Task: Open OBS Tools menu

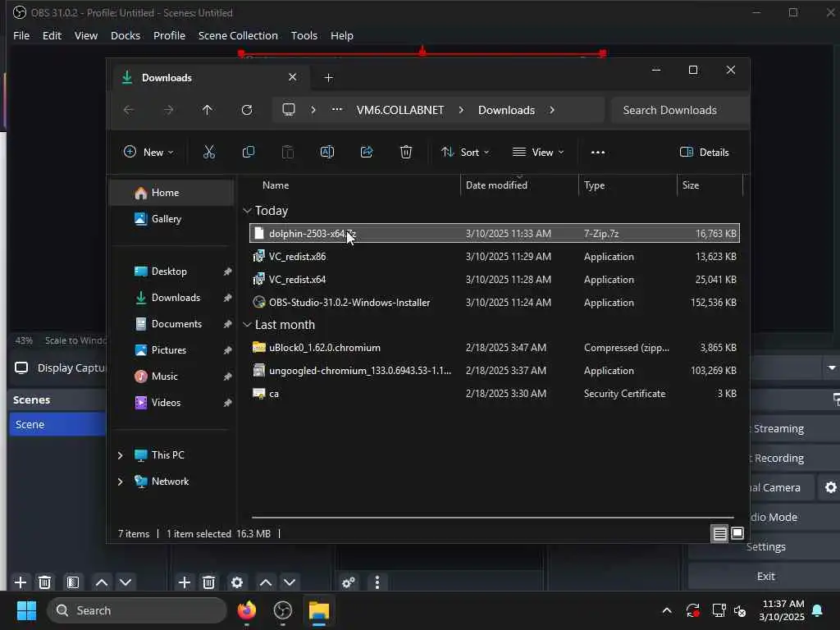Action: [304, 35]
